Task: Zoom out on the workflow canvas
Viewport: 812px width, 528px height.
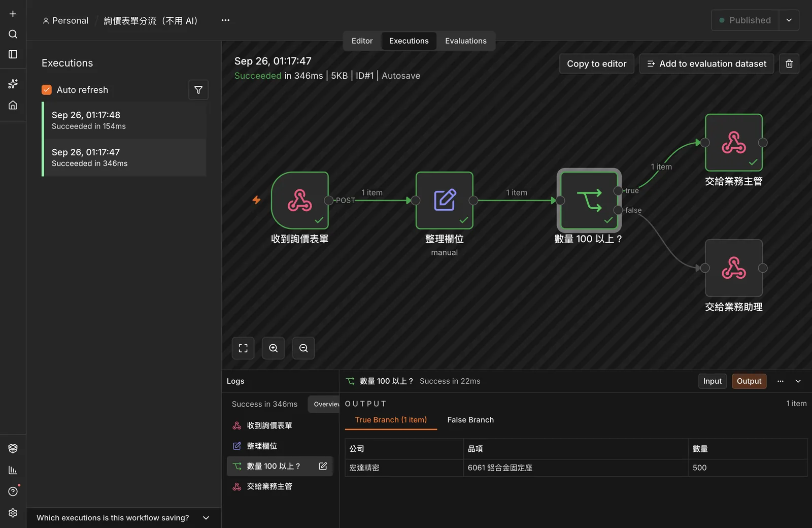Action: [x=303, y=348]
